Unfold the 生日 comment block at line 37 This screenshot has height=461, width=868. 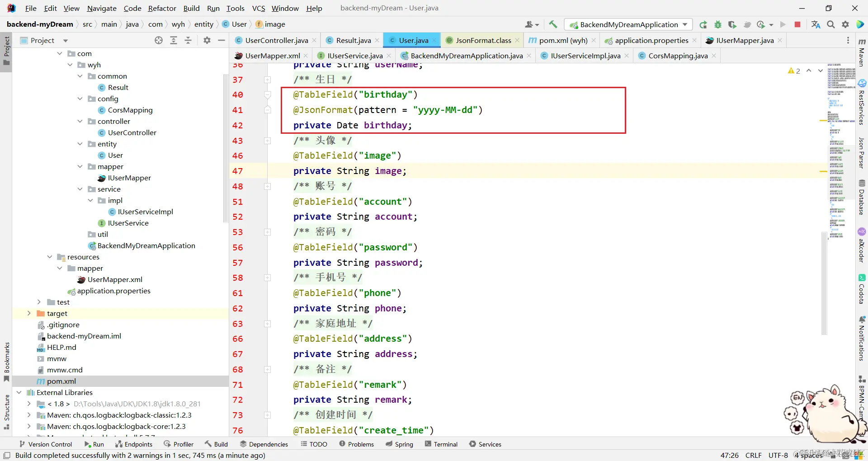click(267, 80)
